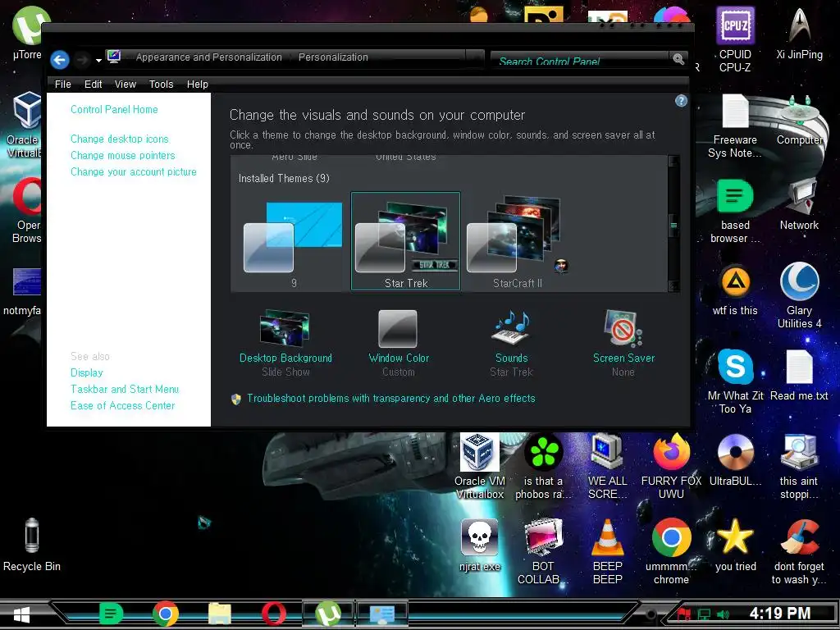Open the Tools menu

click(x=162, y=84)
